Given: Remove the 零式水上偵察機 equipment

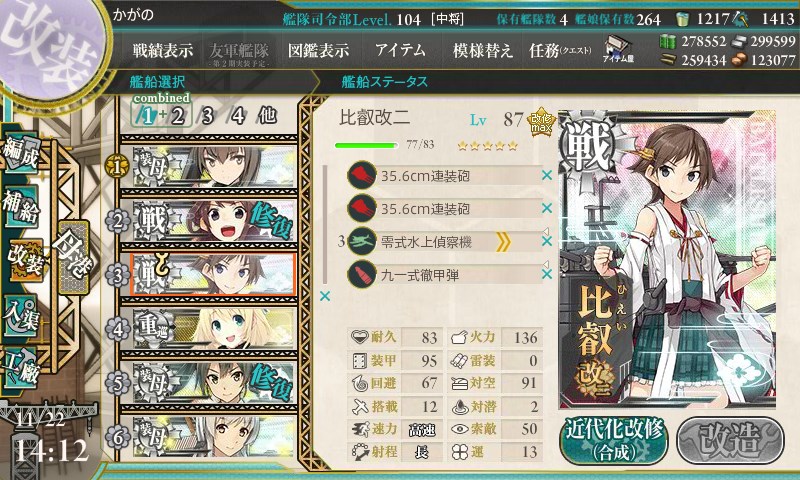Looking at the screenshot, I should pos(547,241).
